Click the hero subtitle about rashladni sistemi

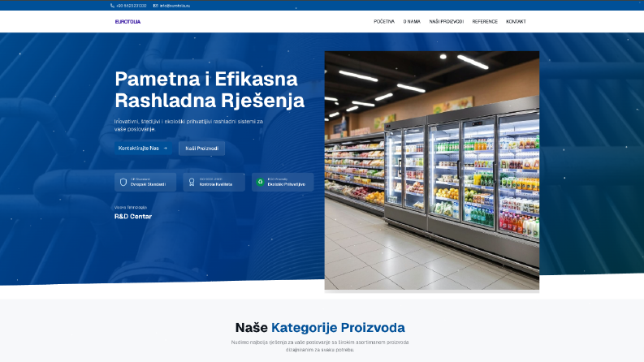[188, 125]
